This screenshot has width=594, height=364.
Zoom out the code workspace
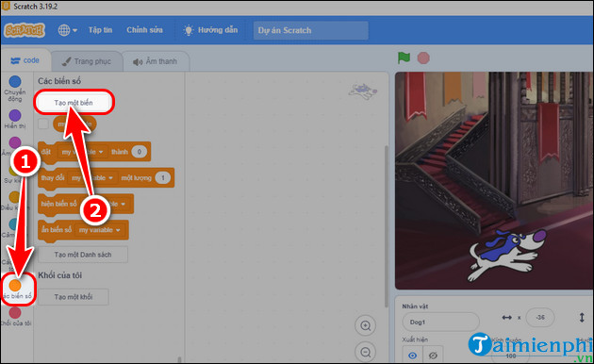(365, 353)
